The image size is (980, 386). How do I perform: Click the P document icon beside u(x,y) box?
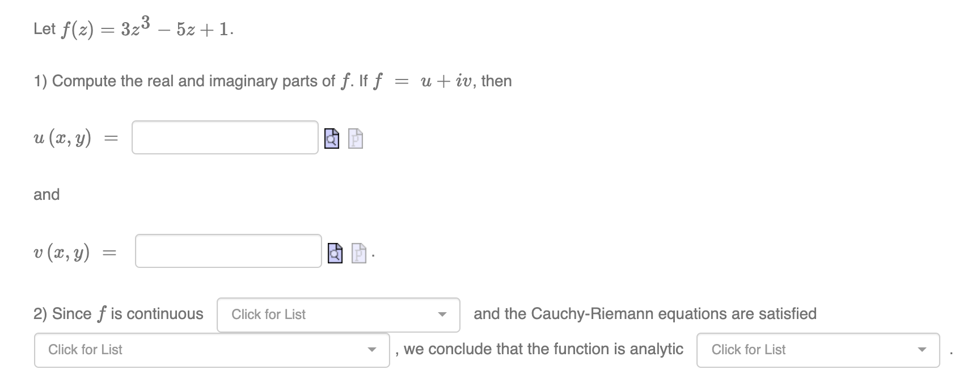pos(354,138)
